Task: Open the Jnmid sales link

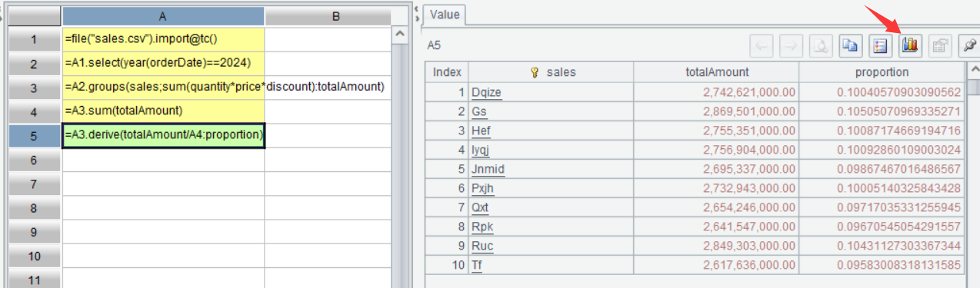Action: [488, 169]
